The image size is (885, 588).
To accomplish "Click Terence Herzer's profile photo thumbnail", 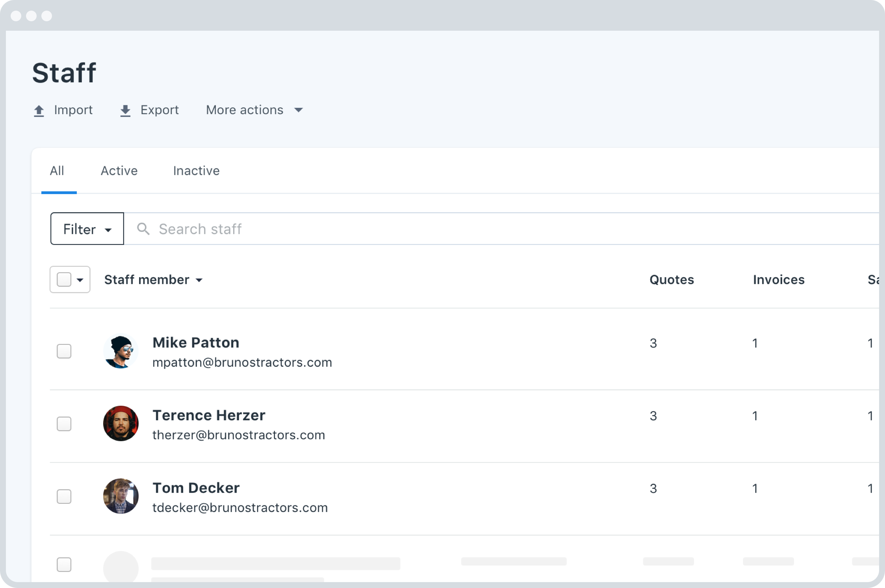I will [121, 424].
